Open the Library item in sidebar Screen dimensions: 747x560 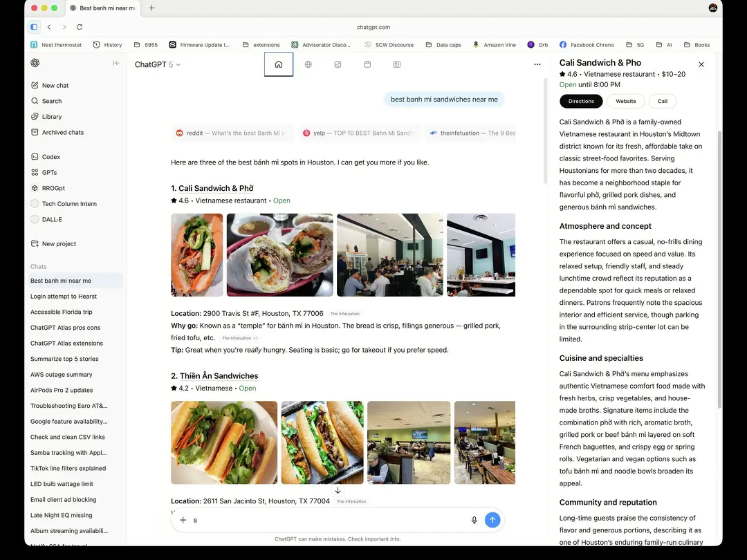coord(52,117)
